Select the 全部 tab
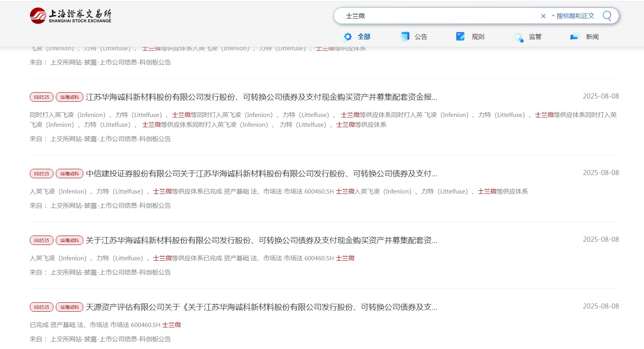The image size is (644, 349). coord(364,37)
